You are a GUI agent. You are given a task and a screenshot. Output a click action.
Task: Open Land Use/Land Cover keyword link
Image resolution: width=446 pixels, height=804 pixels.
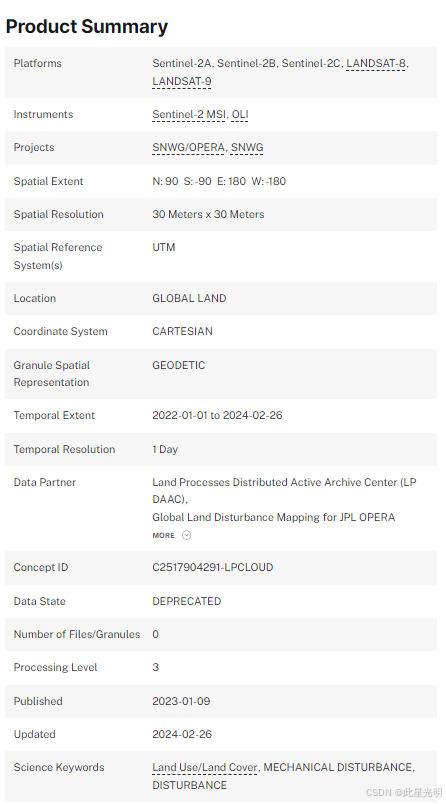click(205, 767)
